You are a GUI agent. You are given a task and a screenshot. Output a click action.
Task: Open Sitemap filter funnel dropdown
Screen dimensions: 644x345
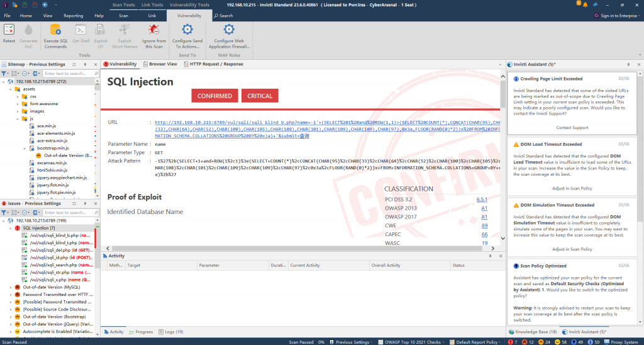point(4,74)
